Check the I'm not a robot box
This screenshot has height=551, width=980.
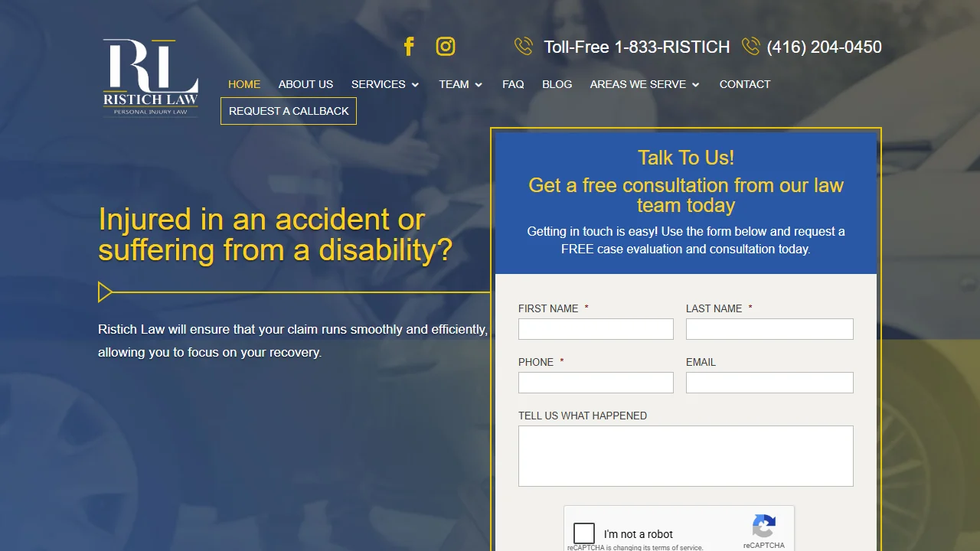click(584, 533)
